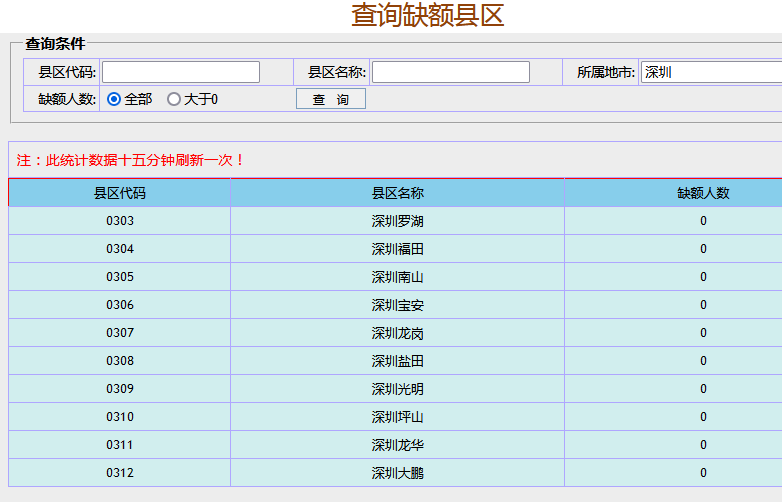Select county code cell 0311

point(120,444)
